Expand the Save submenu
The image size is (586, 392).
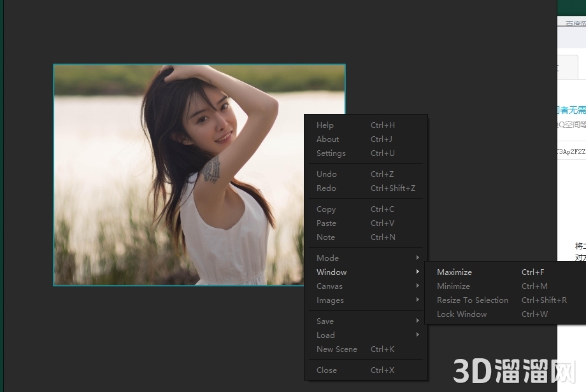325,321
